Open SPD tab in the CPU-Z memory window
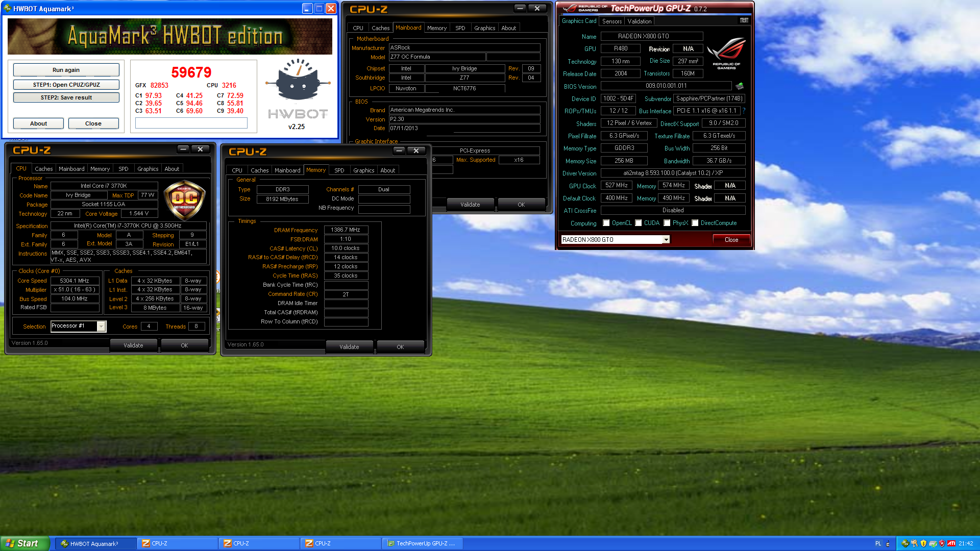 coord(339,170)
